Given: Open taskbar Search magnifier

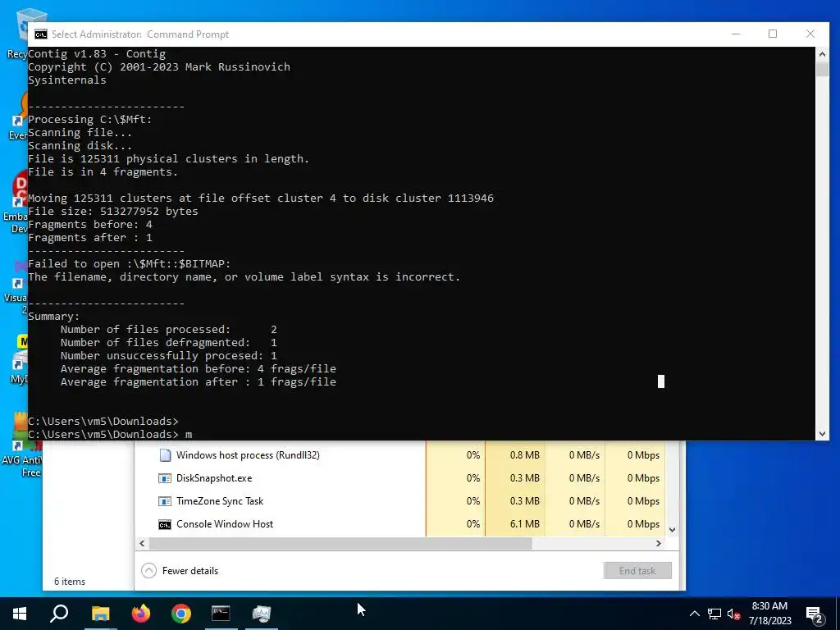Looking at the screenshot, I should point(59,614).
